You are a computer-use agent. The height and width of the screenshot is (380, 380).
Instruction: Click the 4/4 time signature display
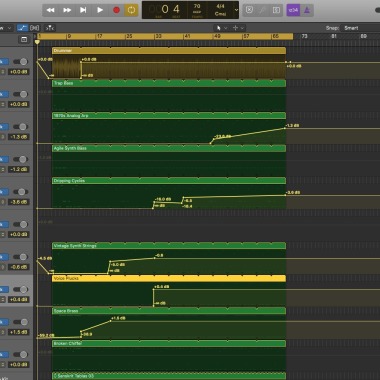pos(220,6)
